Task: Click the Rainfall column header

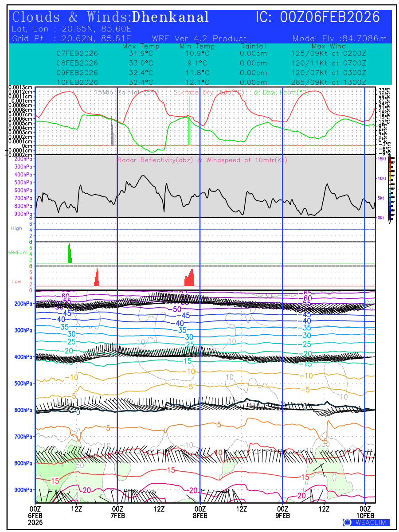Action: (253, 46)
